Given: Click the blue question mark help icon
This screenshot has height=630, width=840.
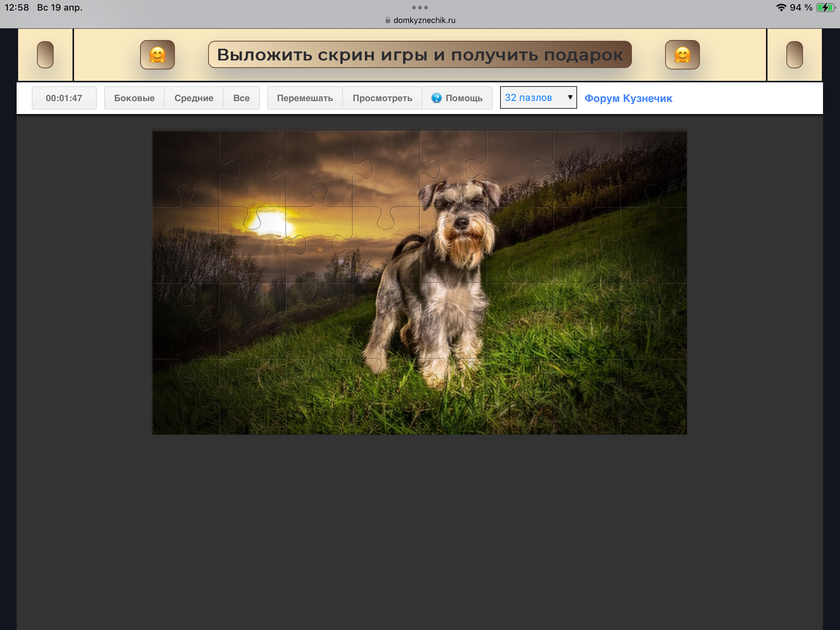Looking at the screenshot, I should 436,98.
